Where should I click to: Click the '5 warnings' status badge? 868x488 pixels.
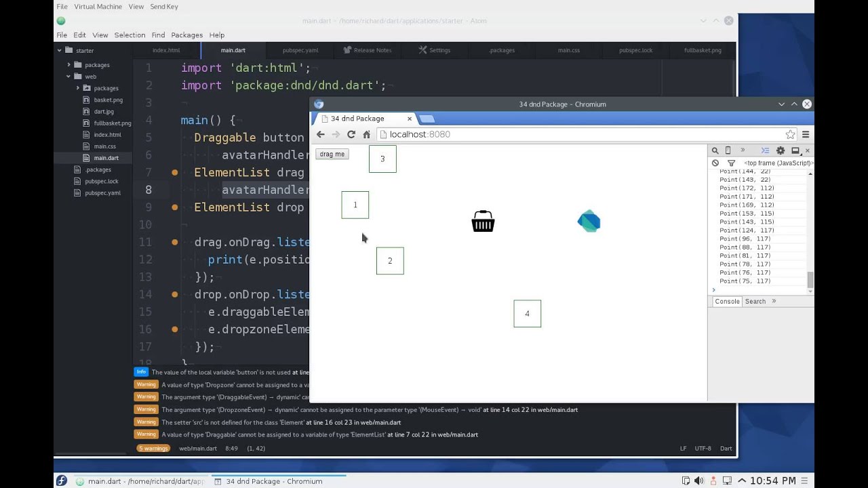(153, 449)
